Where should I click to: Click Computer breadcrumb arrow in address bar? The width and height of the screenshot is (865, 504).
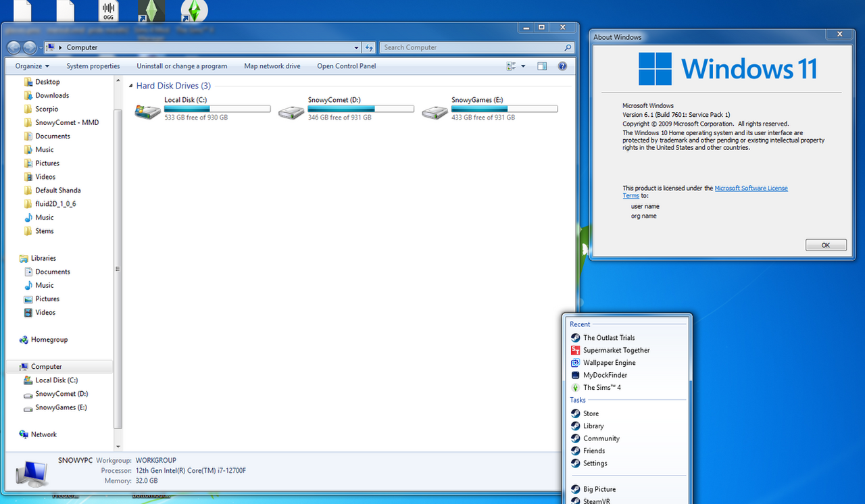[x=61, y=47]
